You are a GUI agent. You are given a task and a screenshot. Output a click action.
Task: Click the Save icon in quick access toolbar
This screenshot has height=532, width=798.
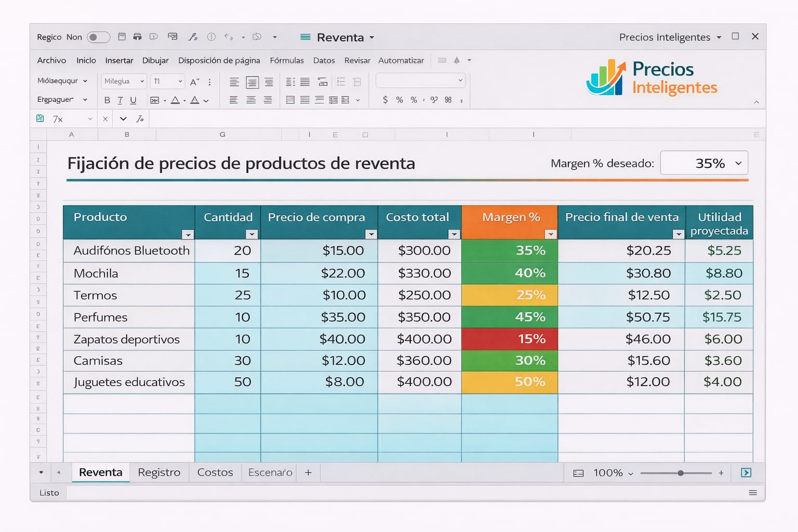click(122, 36)
